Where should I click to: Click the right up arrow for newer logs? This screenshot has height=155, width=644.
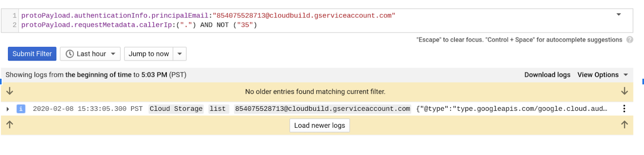(x=625, y=125)
